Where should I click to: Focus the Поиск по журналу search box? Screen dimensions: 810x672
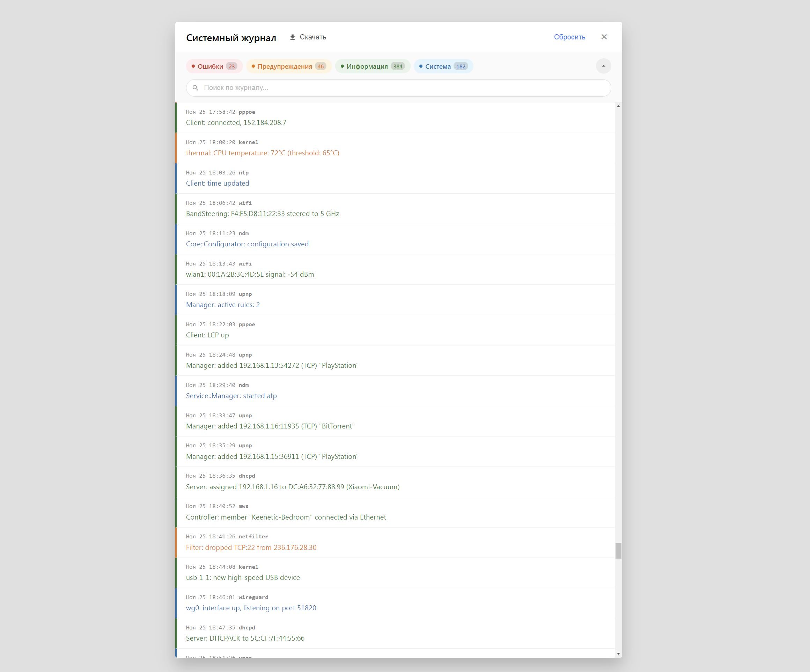coord(401,88)
